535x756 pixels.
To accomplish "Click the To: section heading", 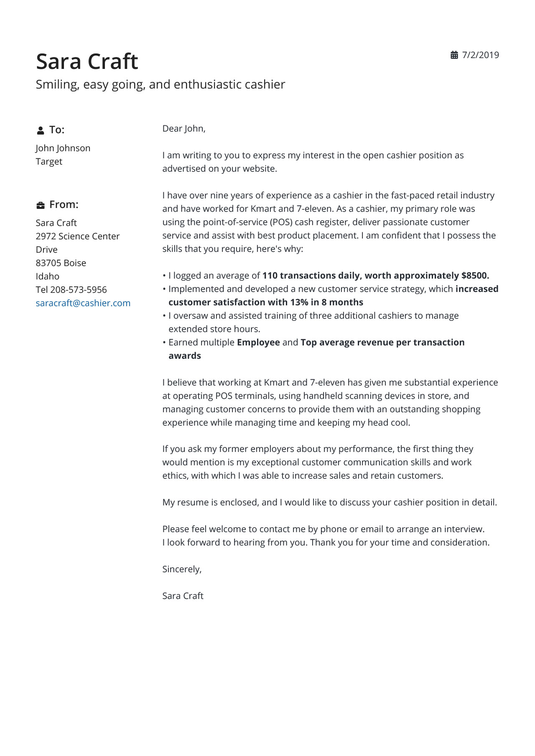I will tap(57, 130).
